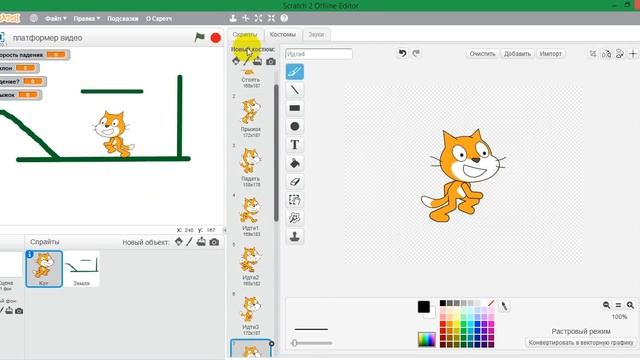This screenshot has width=640, height=360.
Task: Set costume center crosshair icon
Action: coord(633,54)
